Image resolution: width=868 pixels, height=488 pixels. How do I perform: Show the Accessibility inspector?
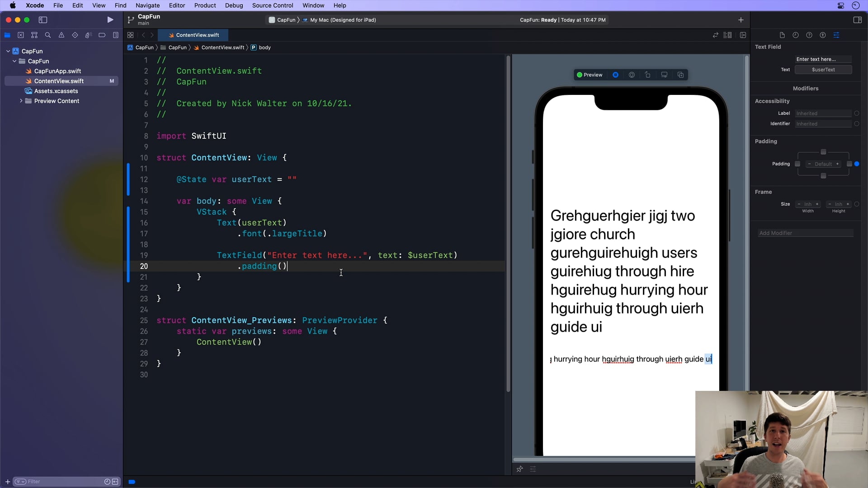tap(823, 35)
